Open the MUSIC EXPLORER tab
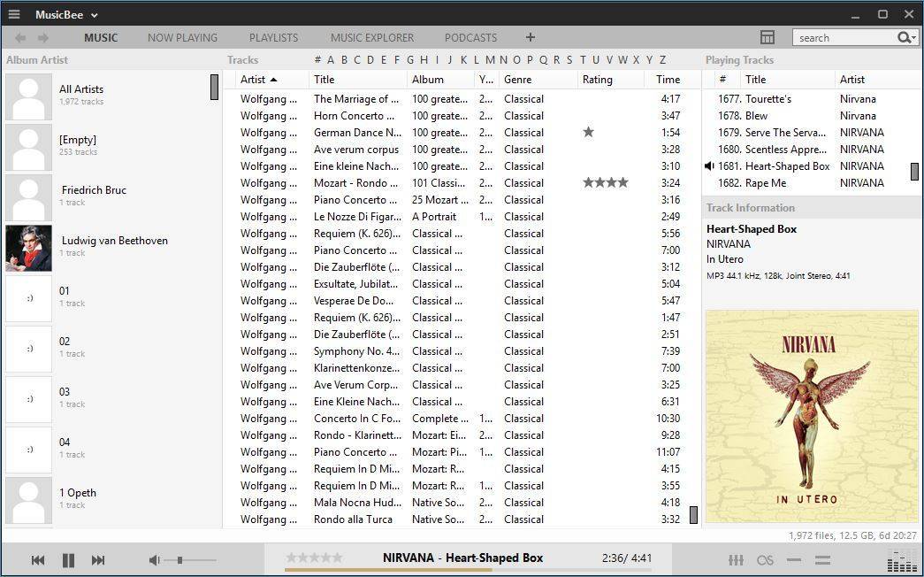924x577 pixels. 372,38
